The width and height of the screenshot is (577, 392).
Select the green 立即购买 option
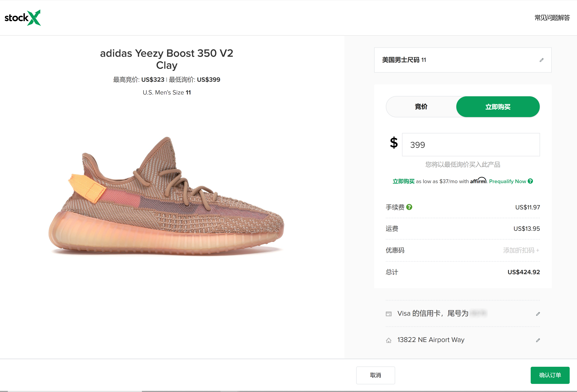tap(498, 107)
